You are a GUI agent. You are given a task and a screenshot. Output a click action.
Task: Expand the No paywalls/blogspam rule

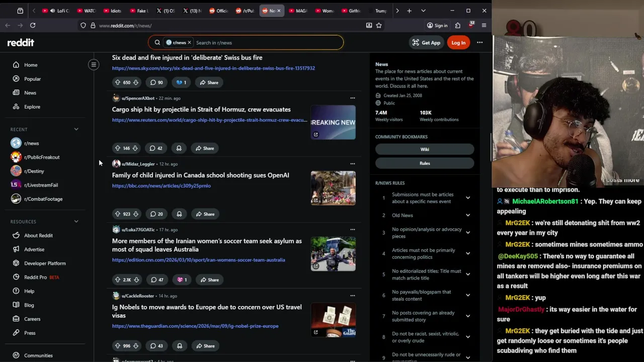tap(467, 295)
